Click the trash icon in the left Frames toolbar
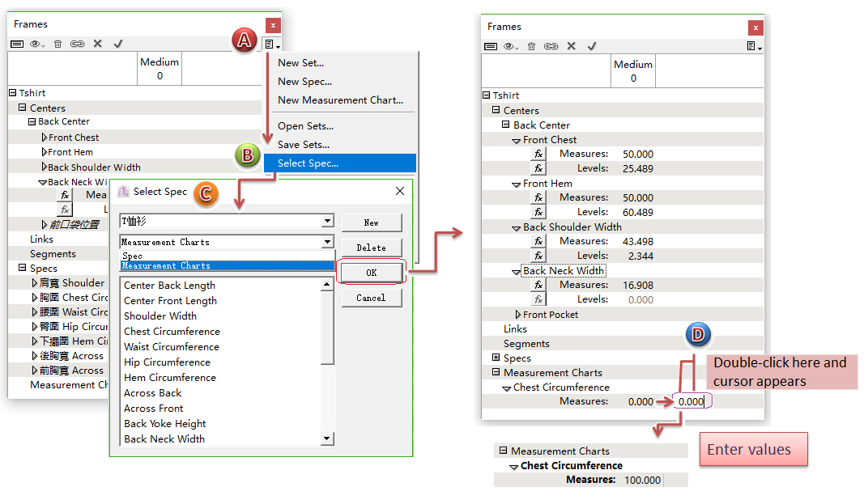This screenshot has height=504, width=868. (57, 44)
